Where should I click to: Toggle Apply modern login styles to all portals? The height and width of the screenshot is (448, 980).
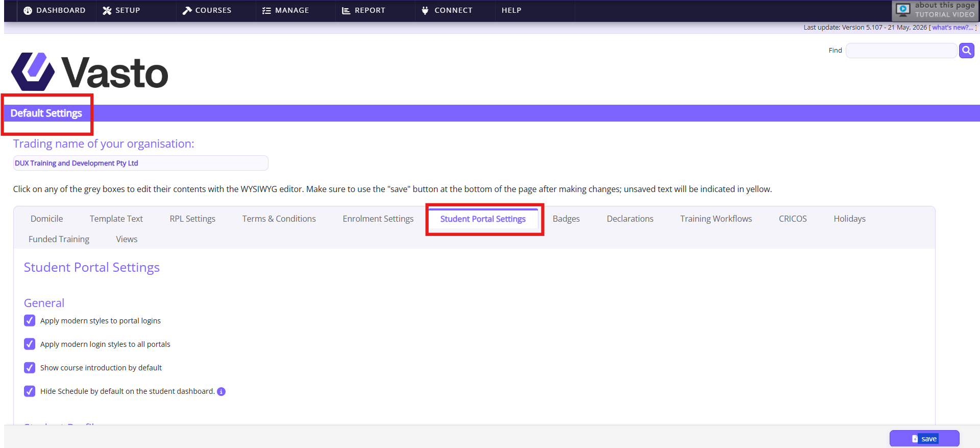click(x=30, y=344)
